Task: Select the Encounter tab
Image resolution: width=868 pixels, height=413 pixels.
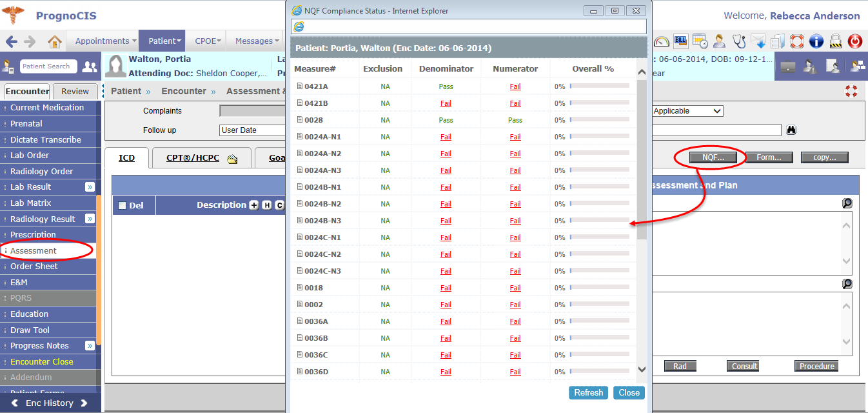Action: pos(27,92)
